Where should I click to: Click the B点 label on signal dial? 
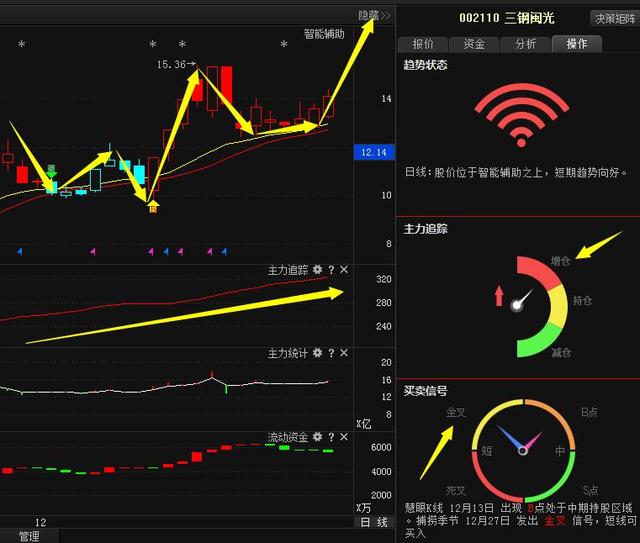point(589,412)
